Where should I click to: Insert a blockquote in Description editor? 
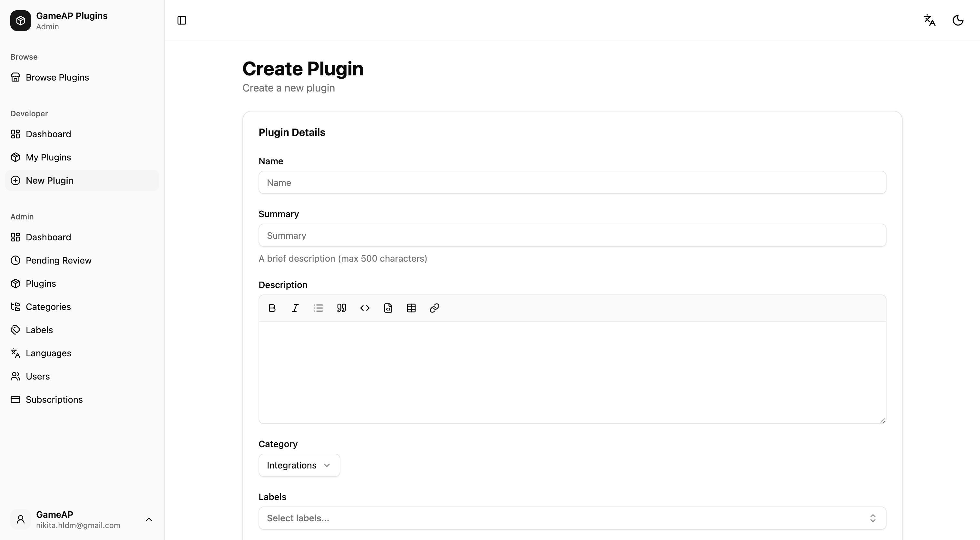pyautogui.click(x=341, y=308)
